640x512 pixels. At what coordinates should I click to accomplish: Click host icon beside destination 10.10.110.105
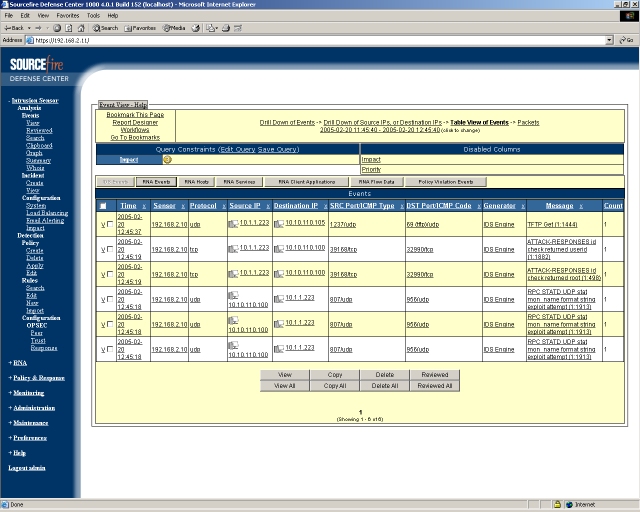pyautogui.click(x=279, y=224)
